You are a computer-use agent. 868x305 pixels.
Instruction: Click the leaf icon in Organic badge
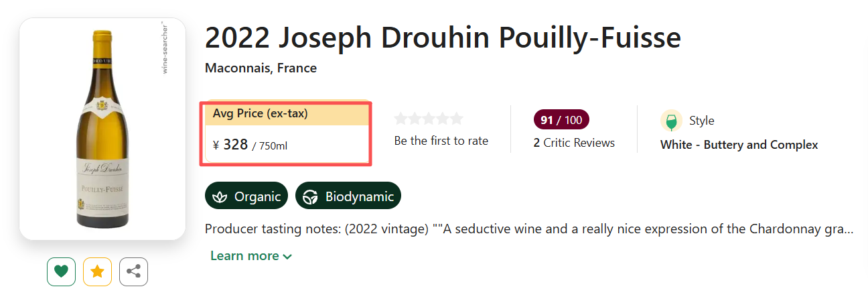220,196
